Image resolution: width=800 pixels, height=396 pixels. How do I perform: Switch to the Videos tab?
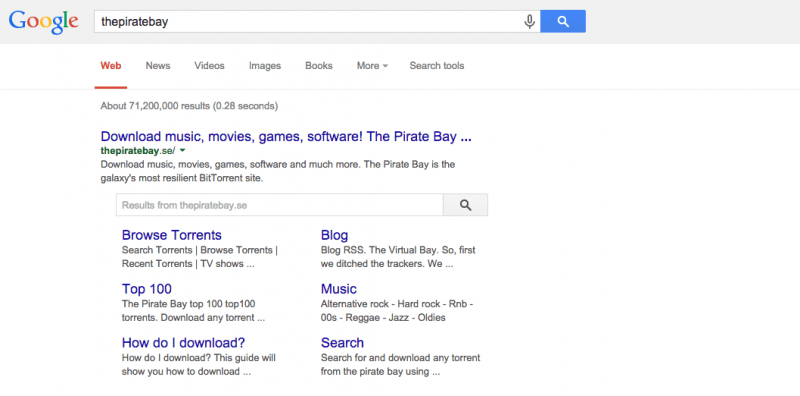click(209, 66)
